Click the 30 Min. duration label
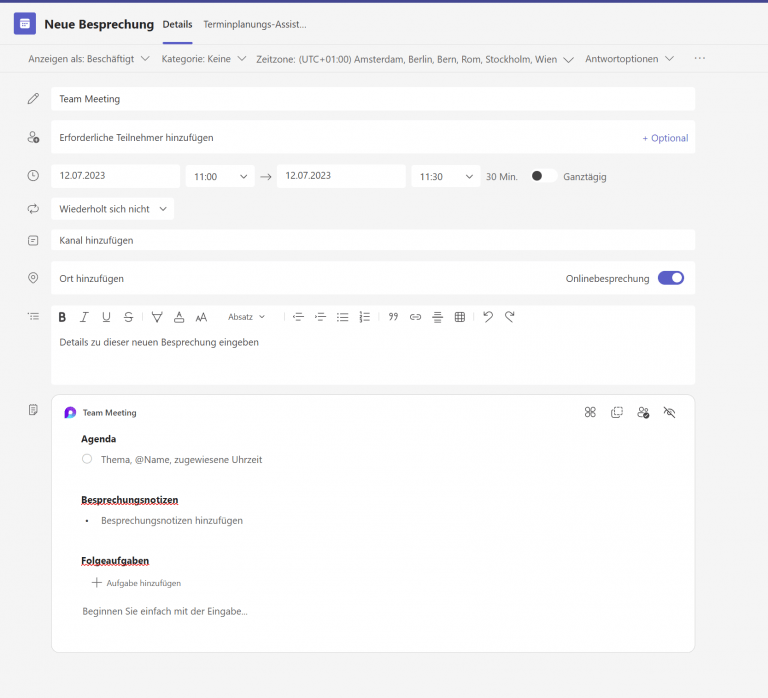 (502, 177)
